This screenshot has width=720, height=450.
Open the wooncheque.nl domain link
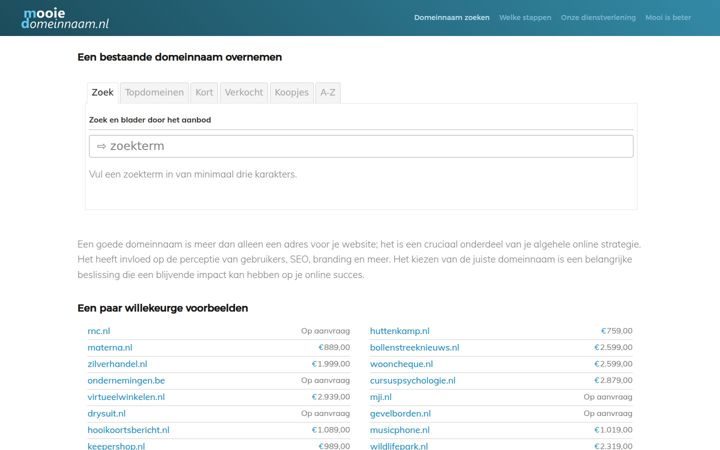tap(401, 364)
